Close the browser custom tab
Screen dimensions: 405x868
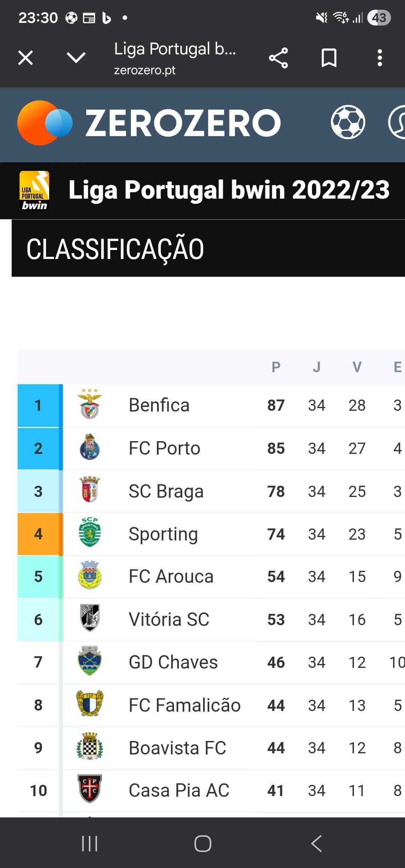(25, 58)
